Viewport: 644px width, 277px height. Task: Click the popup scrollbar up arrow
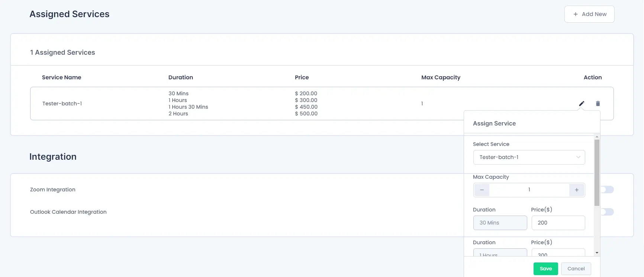[597, 137]
